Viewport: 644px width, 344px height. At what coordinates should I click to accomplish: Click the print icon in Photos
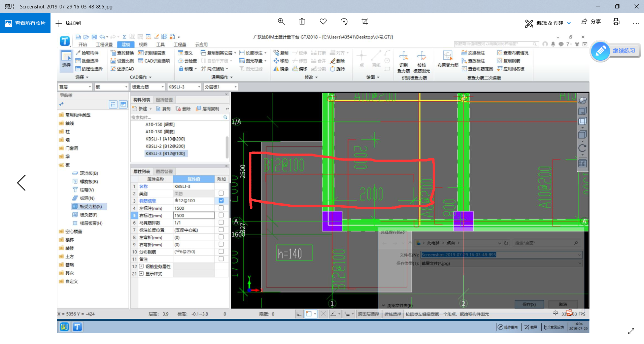pos(616,22)
